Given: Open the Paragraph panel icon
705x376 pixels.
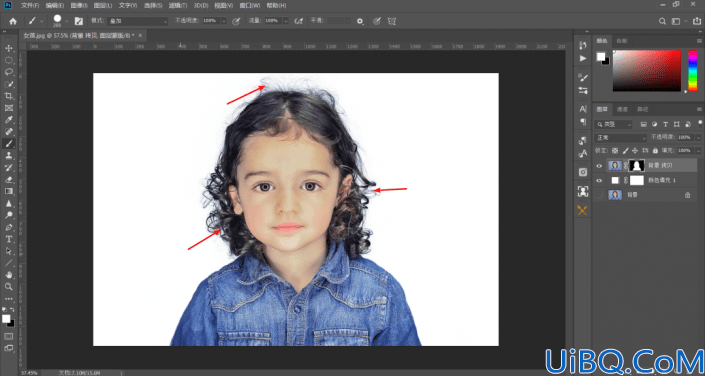Looking at the screenshot, I should (583, 122).
